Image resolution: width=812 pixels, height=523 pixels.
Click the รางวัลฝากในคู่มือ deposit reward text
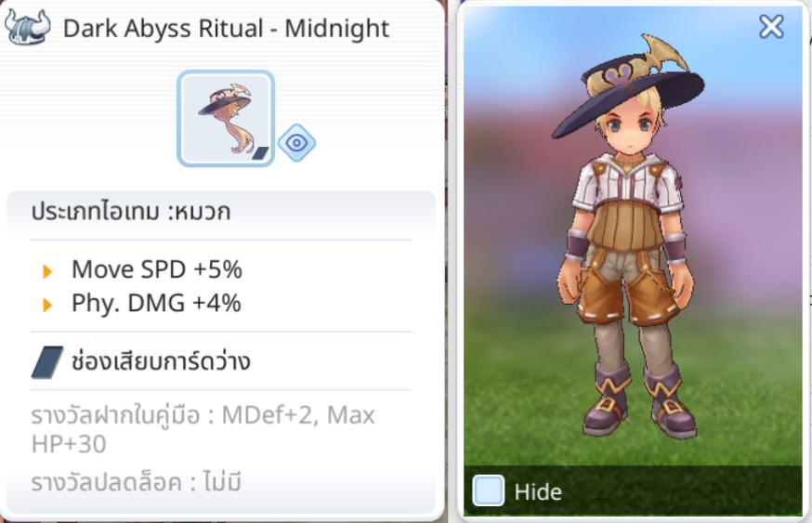[203, 429]
